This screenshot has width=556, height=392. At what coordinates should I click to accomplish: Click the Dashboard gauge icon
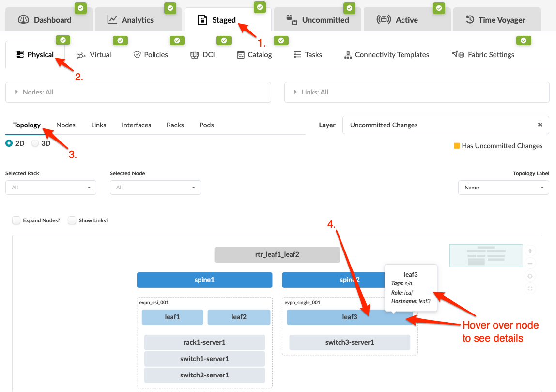(23, 19)
